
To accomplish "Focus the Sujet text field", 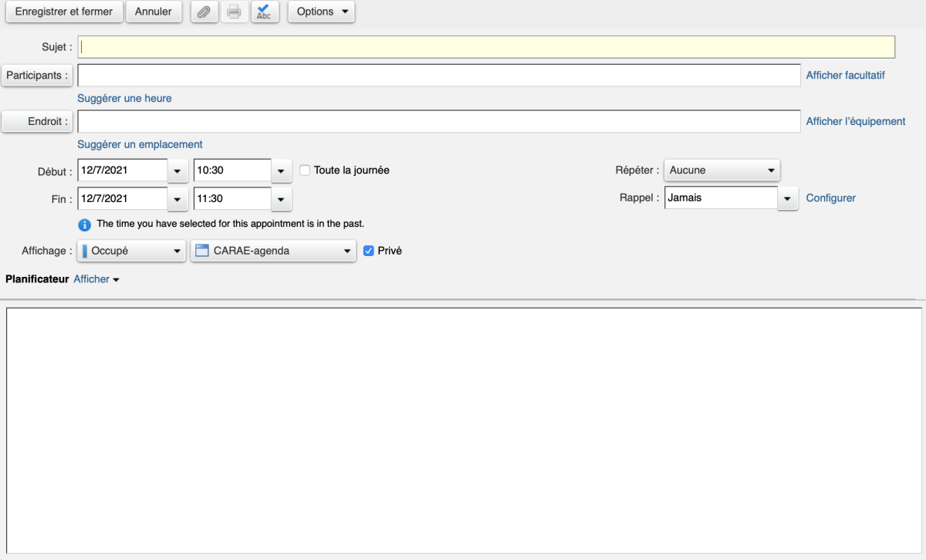I will click(486, 47).
